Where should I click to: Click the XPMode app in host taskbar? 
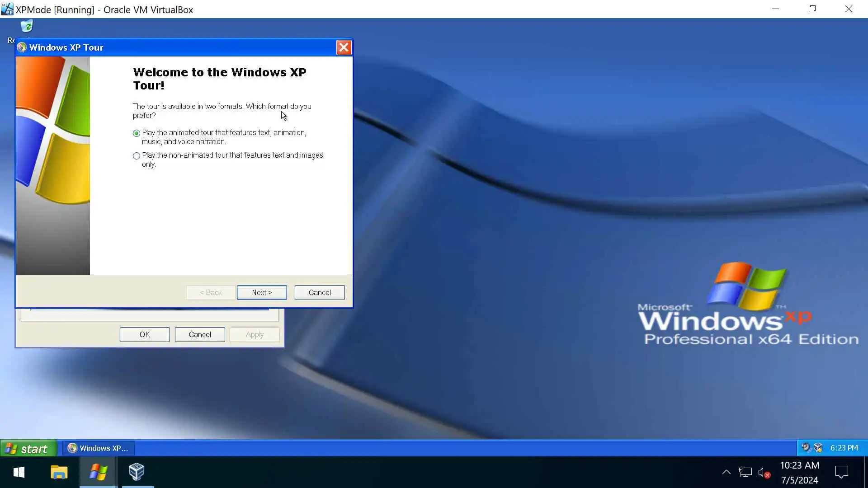click(x=98, y=472)
